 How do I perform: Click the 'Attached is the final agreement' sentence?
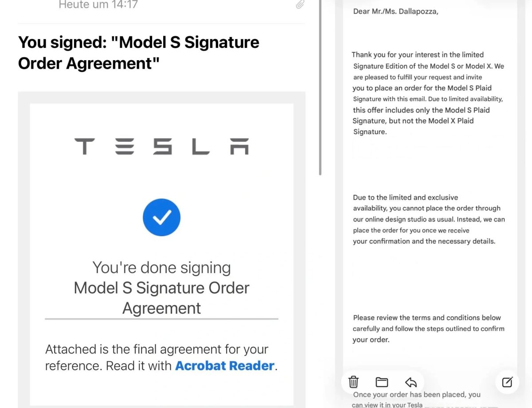pos(161,357)
